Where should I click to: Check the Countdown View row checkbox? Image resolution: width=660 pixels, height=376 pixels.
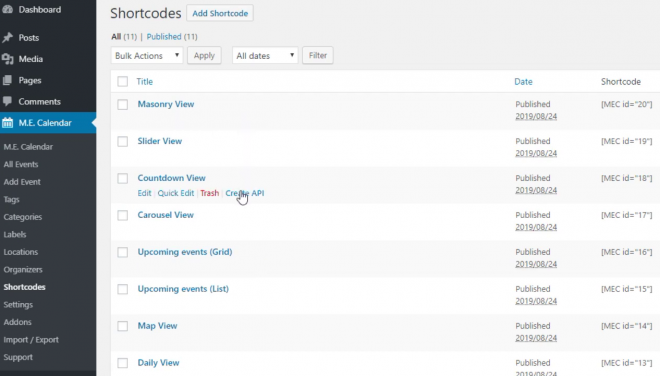point(122,179)
